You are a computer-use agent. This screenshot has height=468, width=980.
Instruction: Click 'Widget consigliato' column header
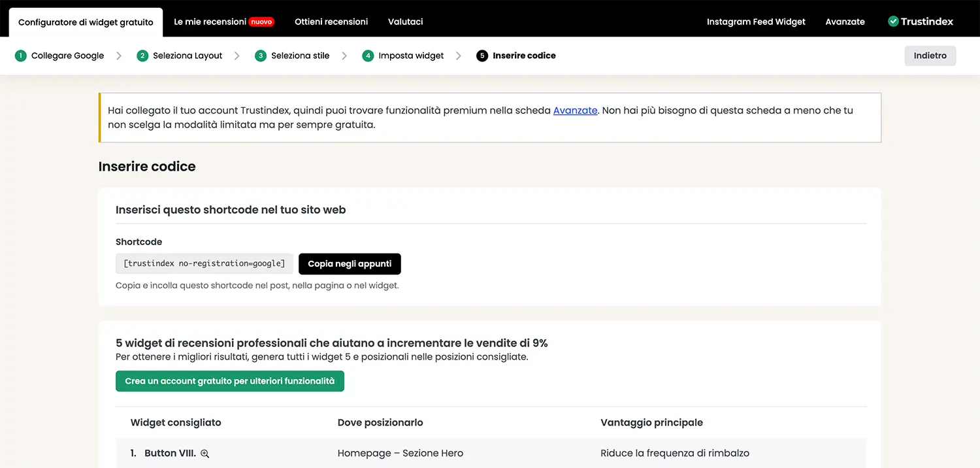click(176, 422)
